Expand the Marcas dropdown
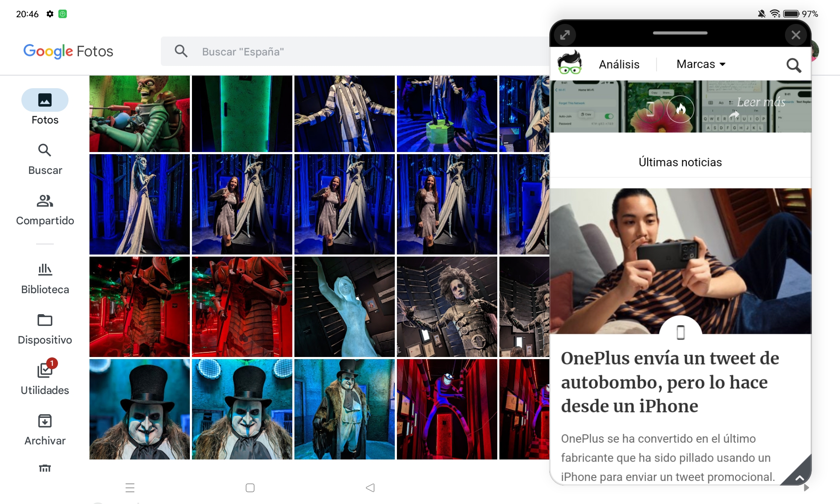The width and height of the screenshot is (840, 504). [701, 64]
